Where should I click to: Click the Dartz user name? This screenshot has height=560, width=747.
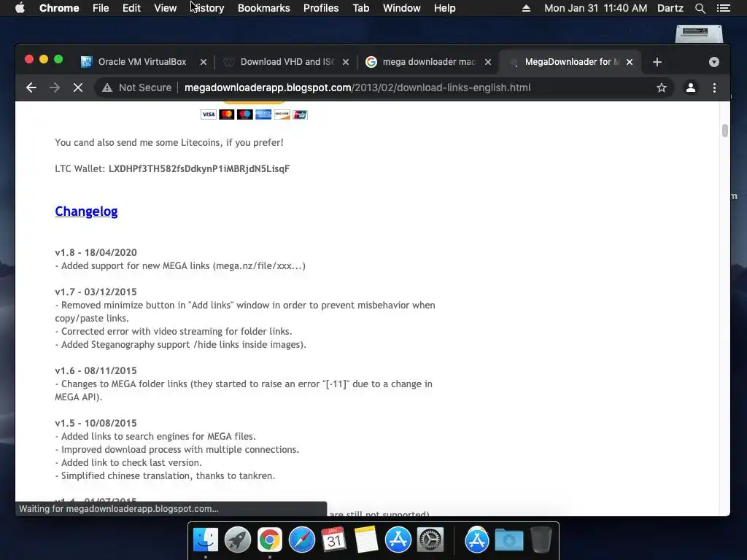click(670, 8)
